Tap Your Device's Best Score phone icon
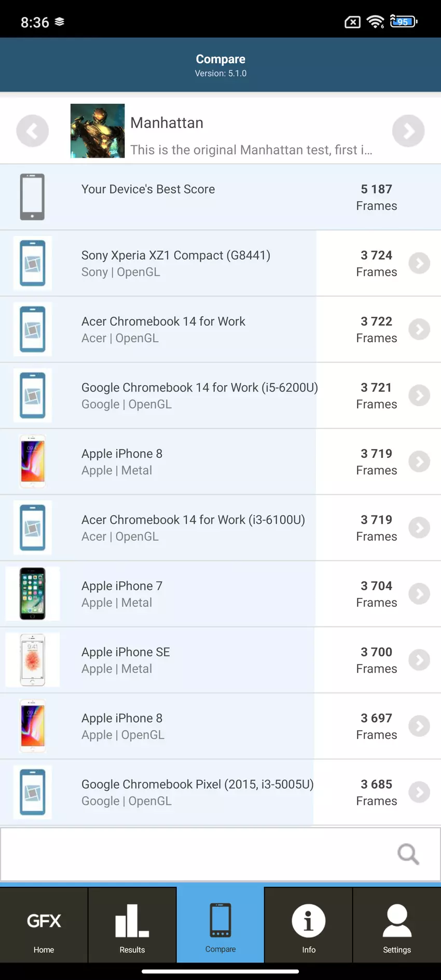Image resolution: width=441 pixels, height=980 pixels. (x=32, y=197)
